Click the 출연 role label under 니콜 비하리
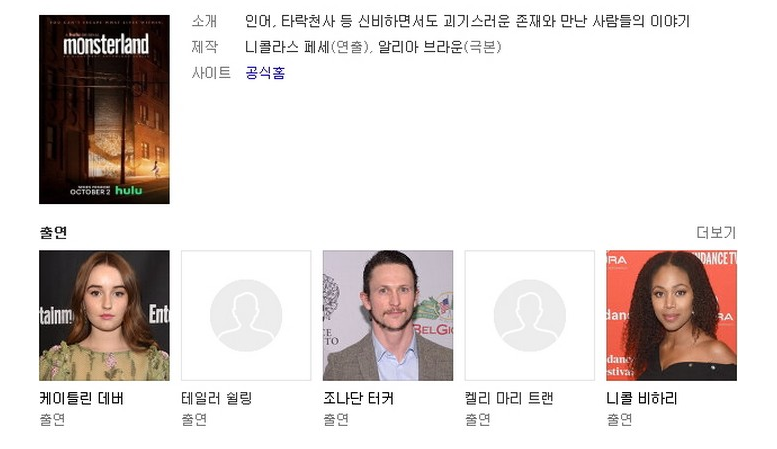The width and height of the screenshot is (777, 449). click(619, 419)
